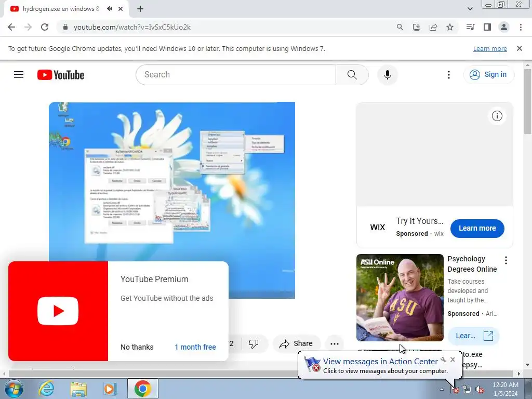Show hidden tray icons arrow
The height and width of the screenshot is (399, 532).
442,389
